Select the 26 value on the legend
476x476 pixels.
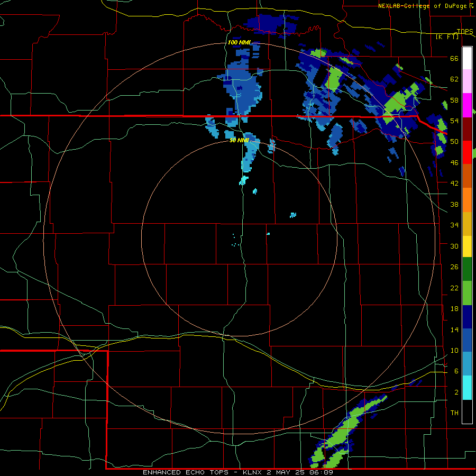(x=454, y=267)
